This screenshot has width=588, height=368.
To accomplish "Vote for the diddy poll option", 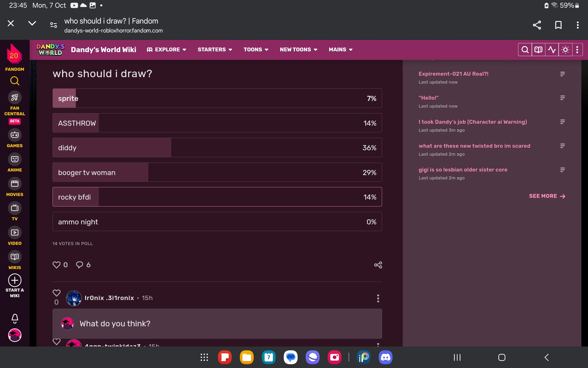I will [x=217, y=148].
